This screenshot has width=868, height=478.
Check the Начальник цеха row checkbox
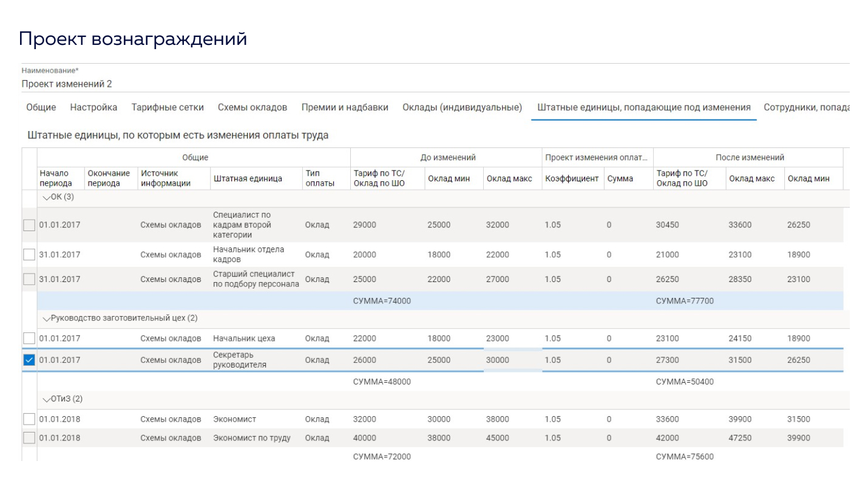29,338
